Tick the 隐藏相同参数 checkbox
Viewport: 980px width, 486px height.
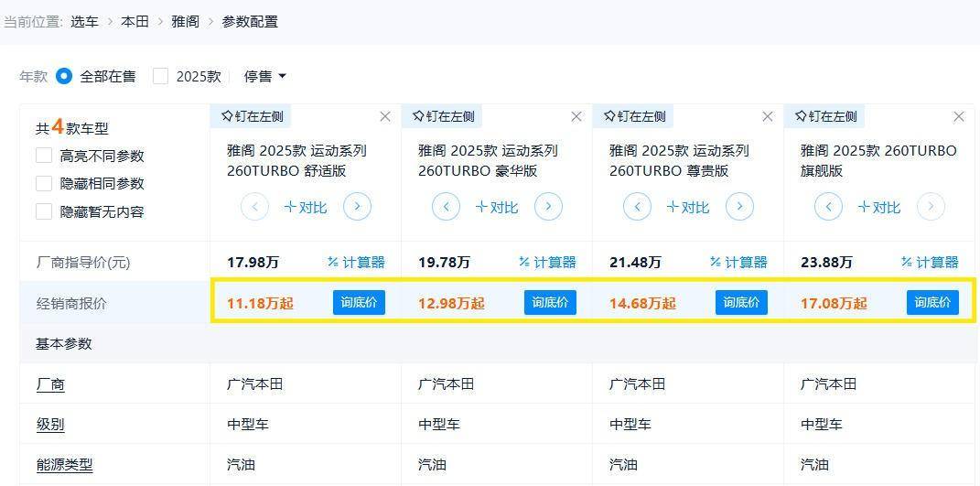(44, 183)
